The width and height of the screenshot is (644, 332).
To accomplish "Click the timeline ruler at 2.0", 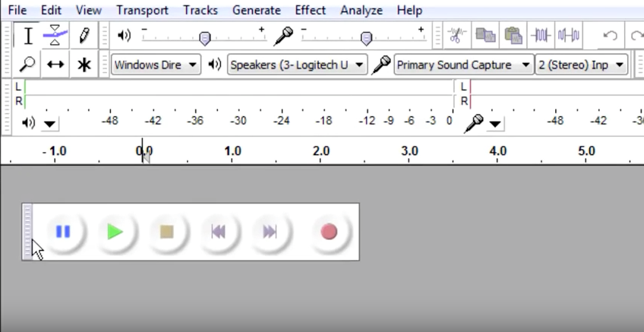I will [x=320, y=151].
